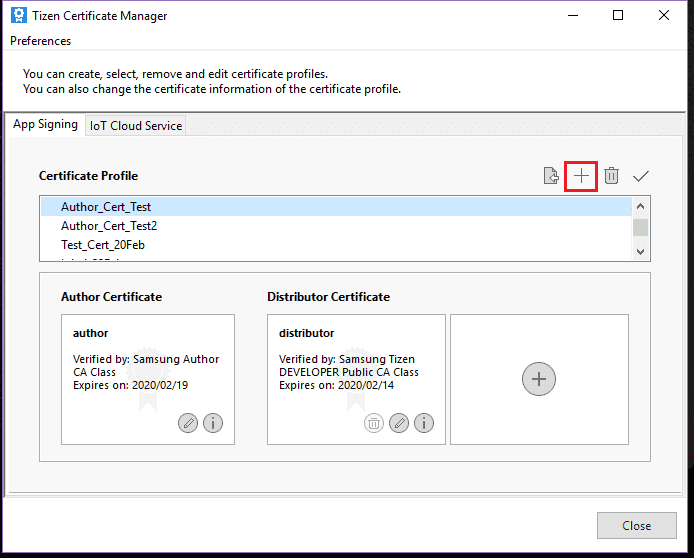Minimize the Certificate Manager window

pos(573,15)
